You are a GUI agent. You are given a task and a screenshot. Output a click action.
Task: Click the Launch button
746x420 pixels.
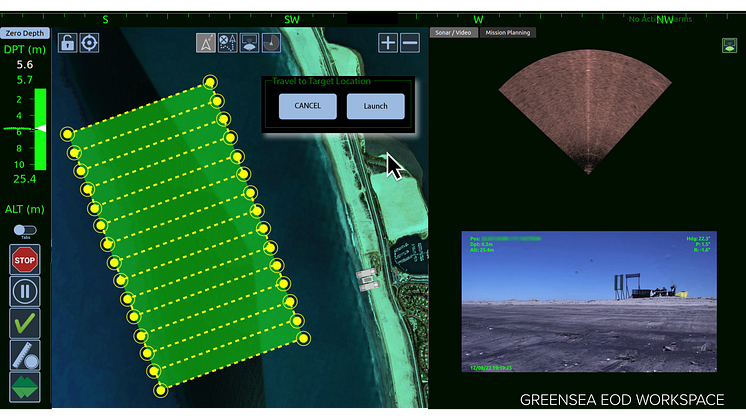376,106
